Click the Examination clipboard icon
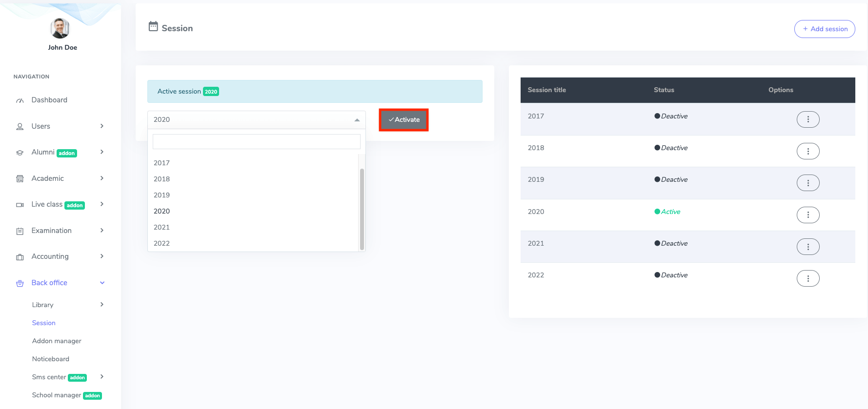868x409 pixels. (20, 231)
